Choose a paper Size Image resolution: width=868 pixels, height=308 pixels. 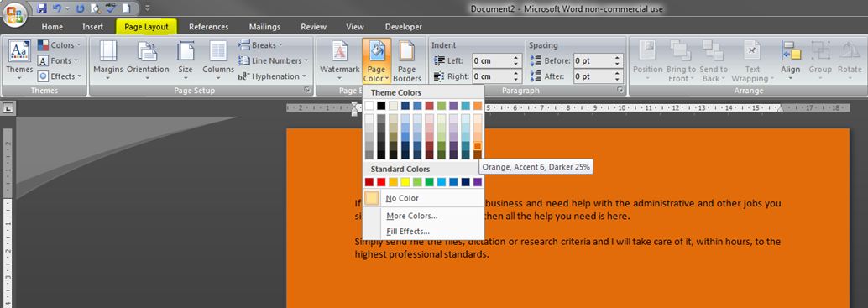tap(186, 60)
